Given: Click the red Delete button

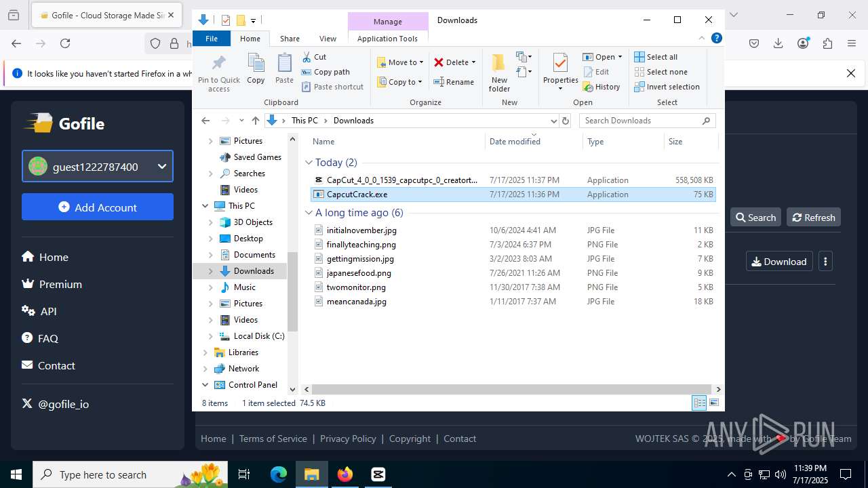Looking at the screenshot, I should pos(451,62).
